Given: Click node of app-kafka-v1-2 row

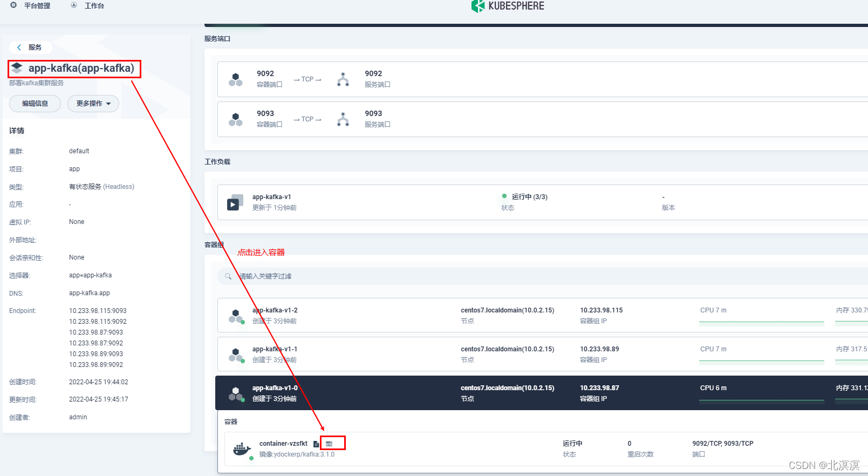Looking at the screenshot, I should [x=507, y=310].
